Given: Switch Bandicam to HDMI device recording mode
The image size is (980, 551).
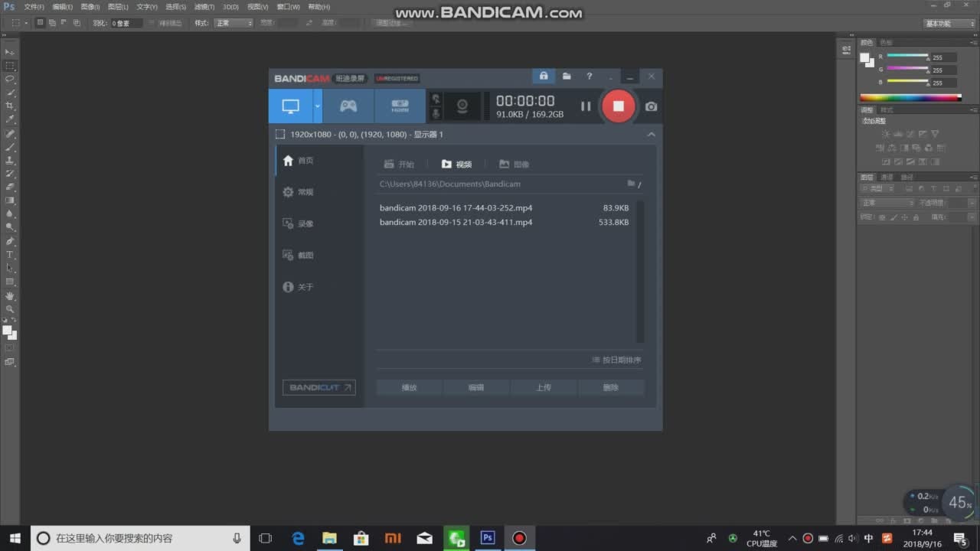Looking at the screenshot, I should [400, 106].
